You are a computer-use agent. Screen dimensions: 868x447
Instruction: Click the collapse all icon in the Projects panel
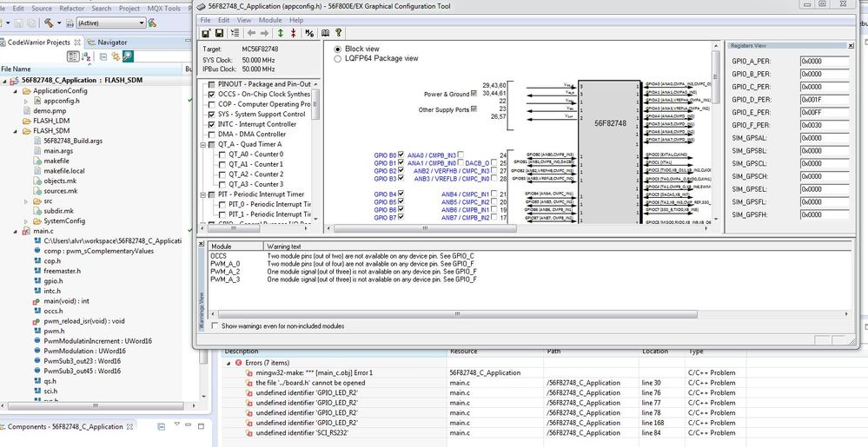[103, 56]
